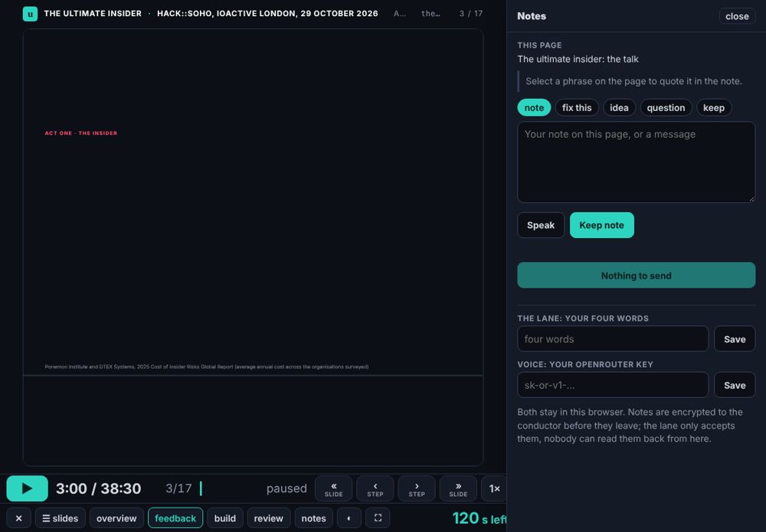Jump to next slide with » SLIDE

click(x=458, y=488)
